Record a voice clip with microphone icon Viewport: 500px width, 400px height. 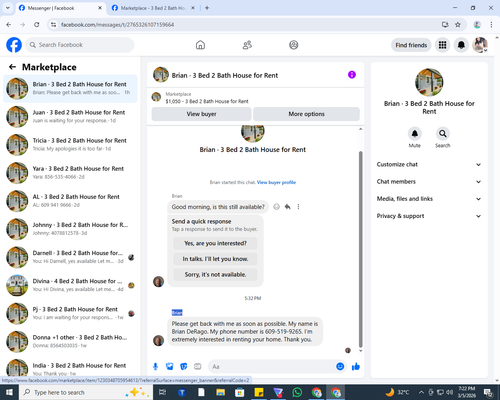pyautogui.click(x=155, y=367)
